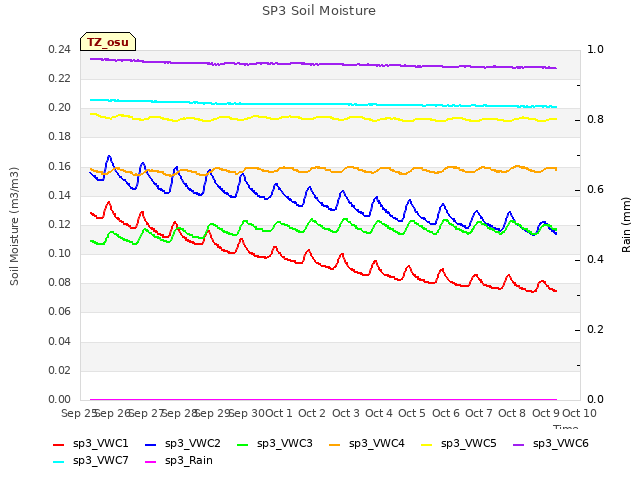This screenshot has width=640, height=480.
Task: Select the sp3_VWC7 legend label
Action: 100,461
